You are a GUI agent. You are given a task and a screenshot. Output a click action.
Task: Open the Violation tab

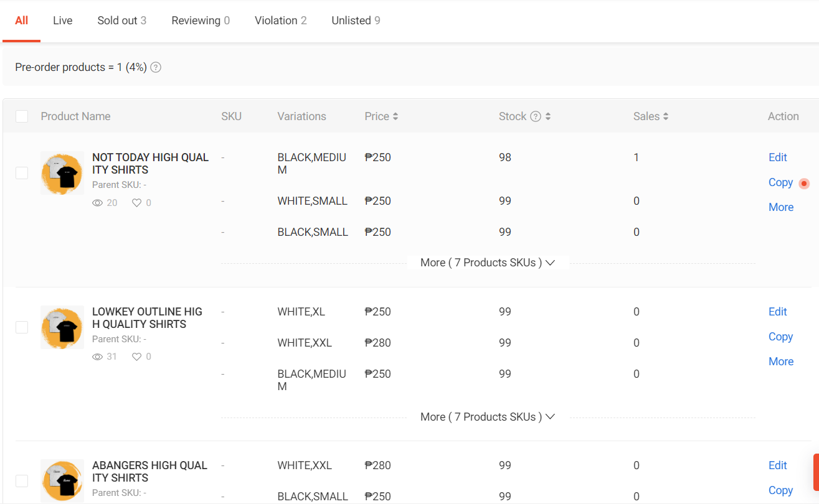point(280,21)
